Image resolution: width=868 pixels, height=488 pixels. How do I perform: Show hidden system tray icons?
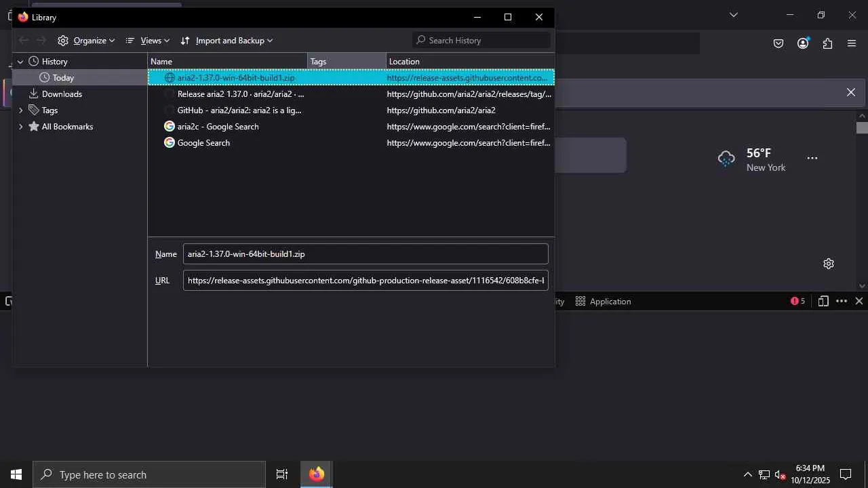(x=748, y=474)
